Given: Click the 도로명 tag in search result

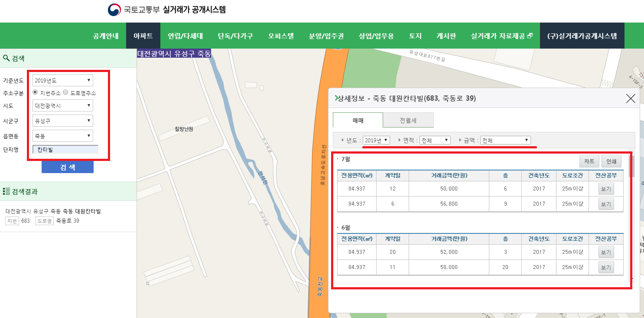Looking at the screenshot, I should pyautogui.click(x=45, y=221).
